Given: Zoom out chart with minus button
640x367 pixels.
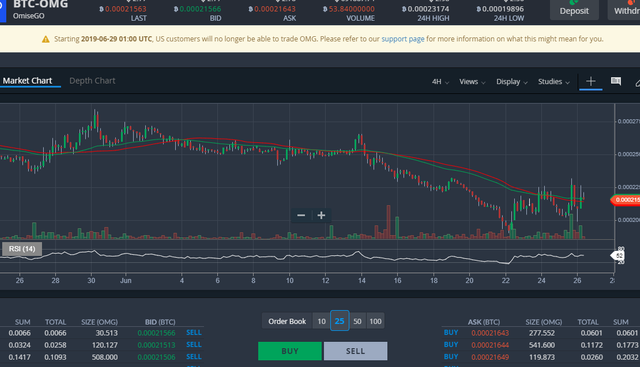Looking at the screenshot, I should (301, 215).
